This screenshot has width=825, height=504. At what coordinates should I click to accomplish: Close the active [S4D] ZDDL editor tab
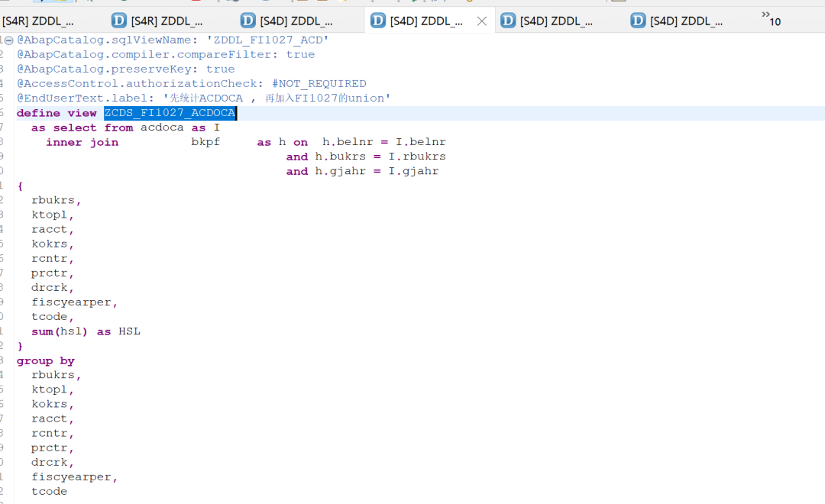(481, 21)
